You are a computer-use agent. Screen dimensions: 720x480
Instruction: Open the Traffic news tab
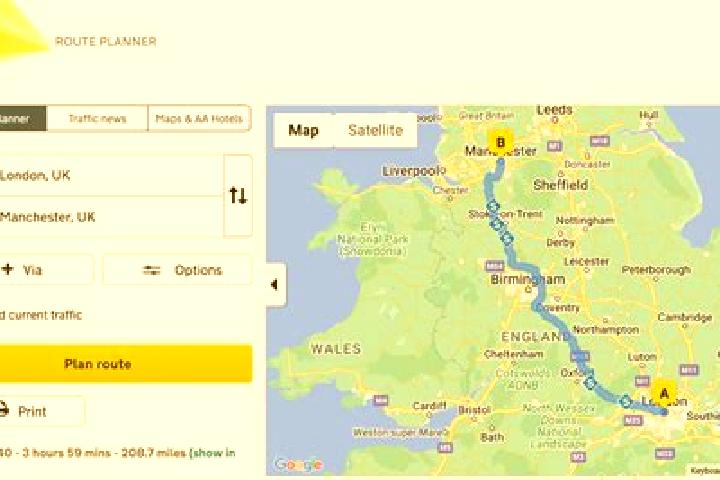point(97,119)
